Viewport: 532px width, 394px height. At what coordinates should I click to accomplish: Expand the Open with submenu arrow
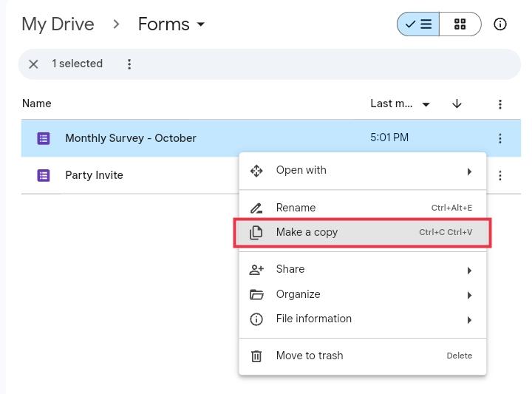[469, 171]
